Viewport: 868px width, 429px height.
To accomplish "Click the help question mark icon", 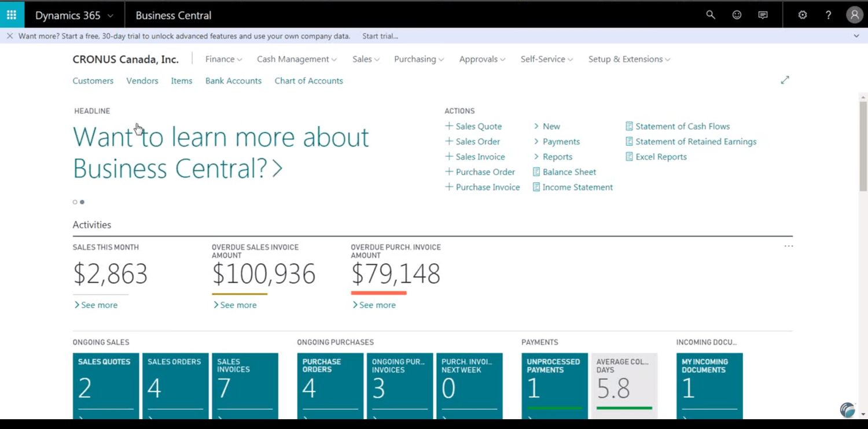I will [828, 15].
